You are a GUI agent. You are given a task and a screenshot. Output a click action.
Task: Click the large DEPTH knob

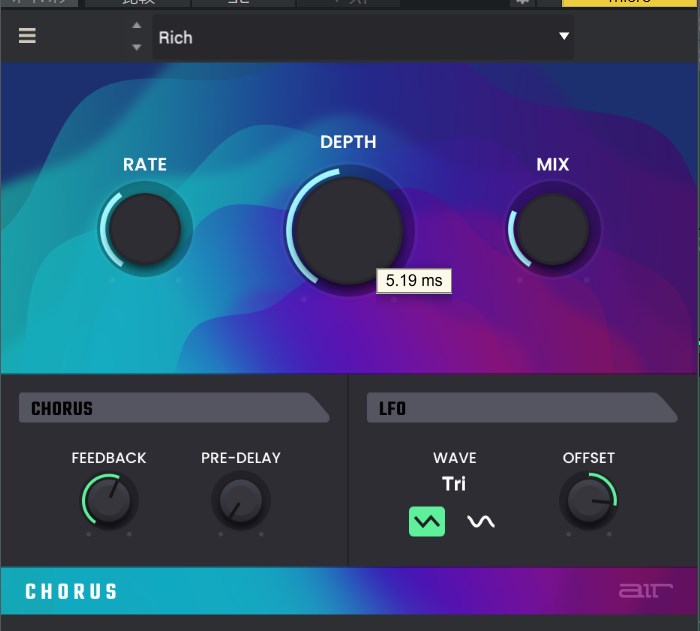point(349,229)
